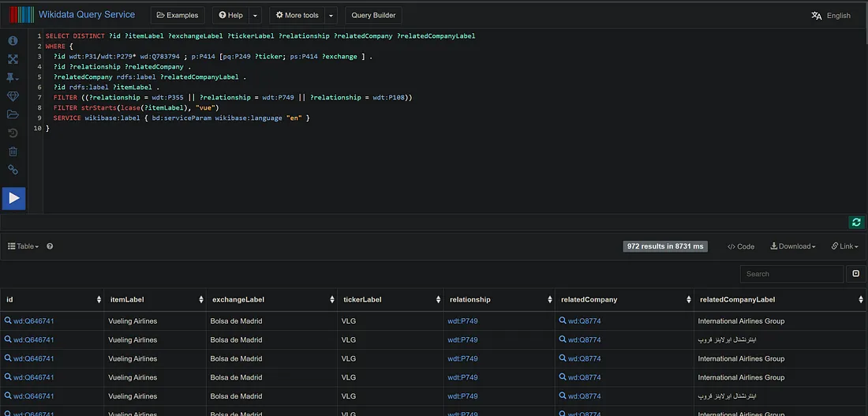The width and height of the screenshot is (868, 416).
Task: Run the SPARQL query with play button
Action: (14, 198)
